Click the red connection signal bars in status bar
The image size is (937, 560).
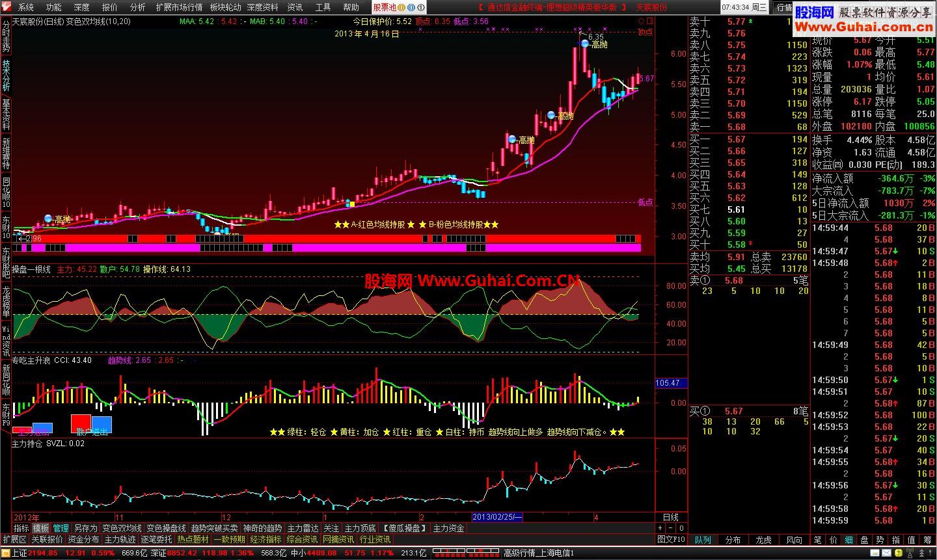click(x=467, y=553)
